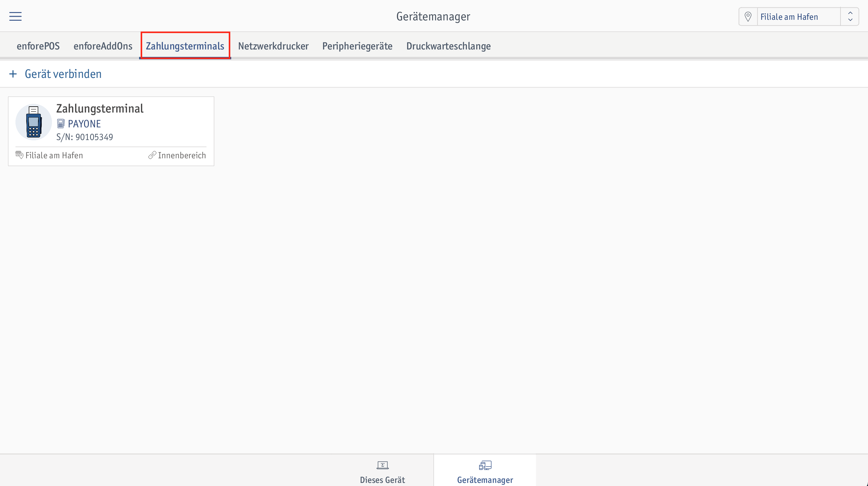Switch to the enforeAddOns tab

(103, 46)
